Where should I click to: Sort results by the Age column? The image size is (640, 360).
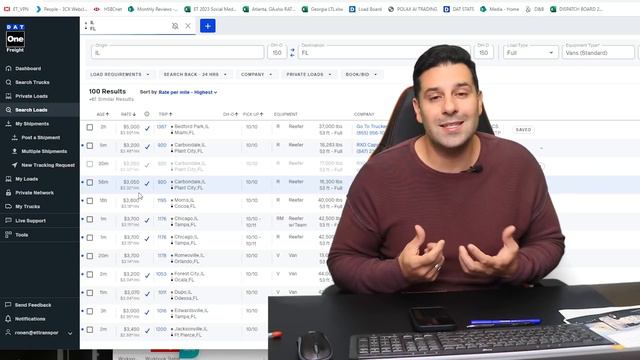pos(102,114)
